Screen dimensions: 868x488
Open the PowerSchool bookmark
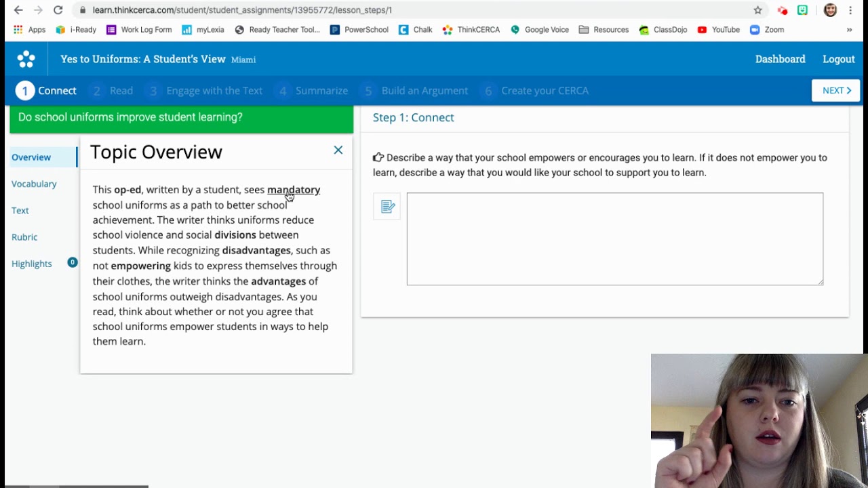tap(359, 30)
